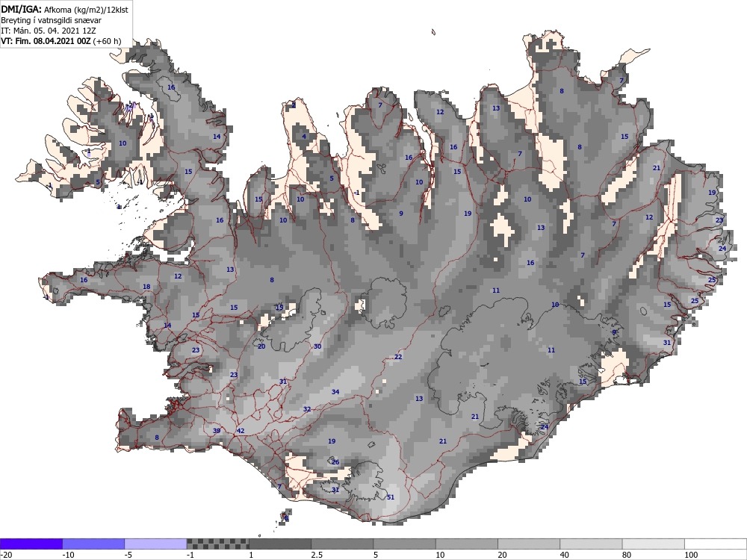Click the 'IT: Mán. 05. 04. 2021 12Z' line
Viewport: 747px width, 560px height.
48,31
